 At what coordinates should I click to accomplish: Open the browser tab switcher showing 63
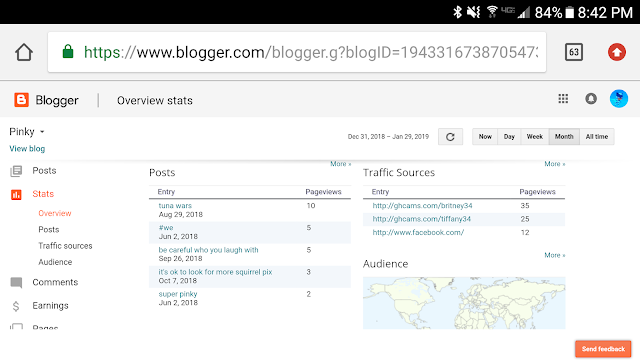coord(573,52)
